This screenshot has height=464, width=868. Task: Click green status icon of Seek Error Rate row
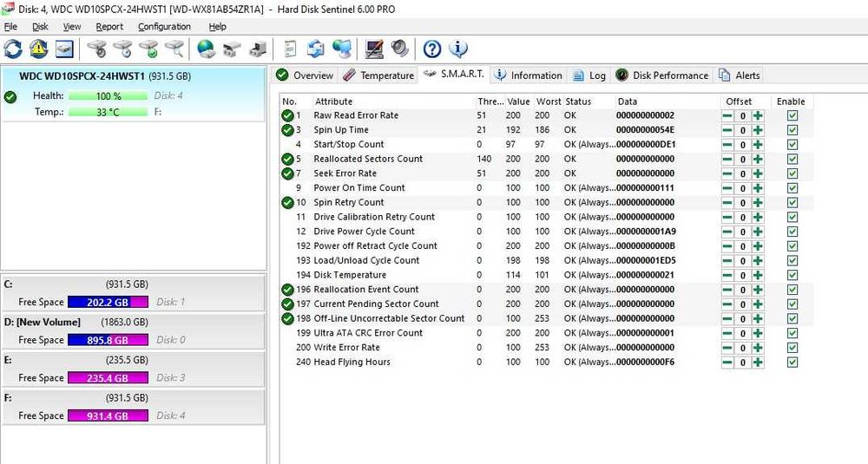pyautogui.click(x=287, y=173)
